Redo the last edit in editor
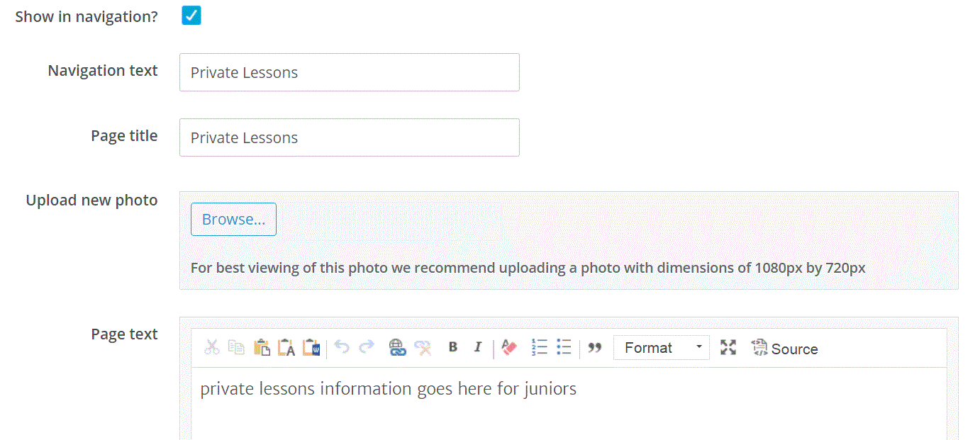This screenshot has width=980, height=440. 367,347
